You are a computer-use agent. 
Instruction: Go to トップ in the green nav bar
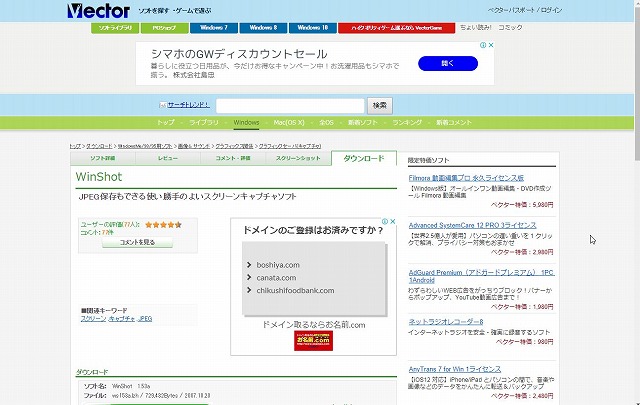[165, 122]
